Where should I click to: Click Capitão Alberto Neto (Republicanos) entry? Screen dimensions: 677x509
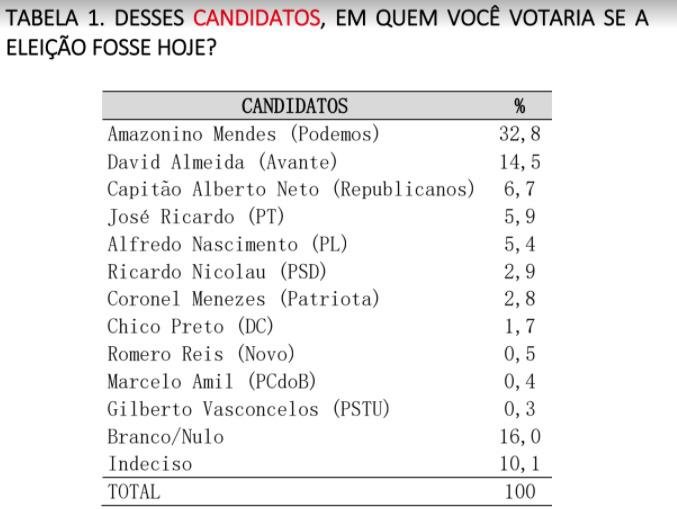290,189
